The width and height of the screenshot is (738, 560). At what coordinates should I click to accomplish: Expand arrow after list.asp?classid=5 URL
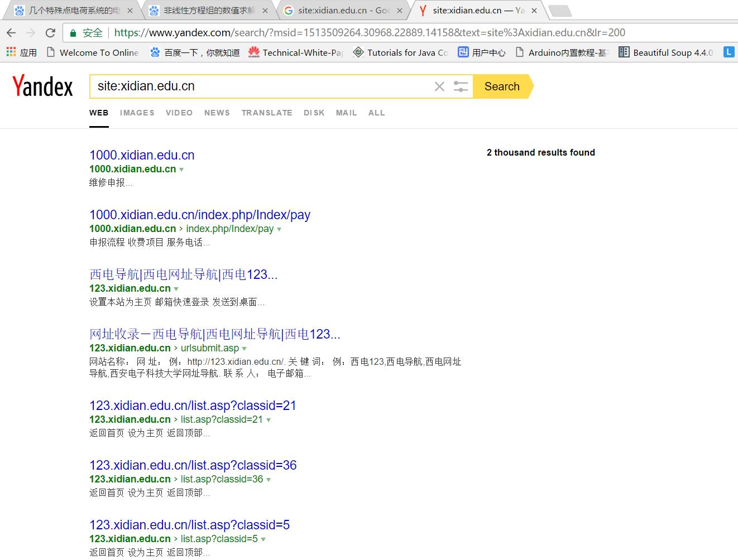tap(263, 539)
